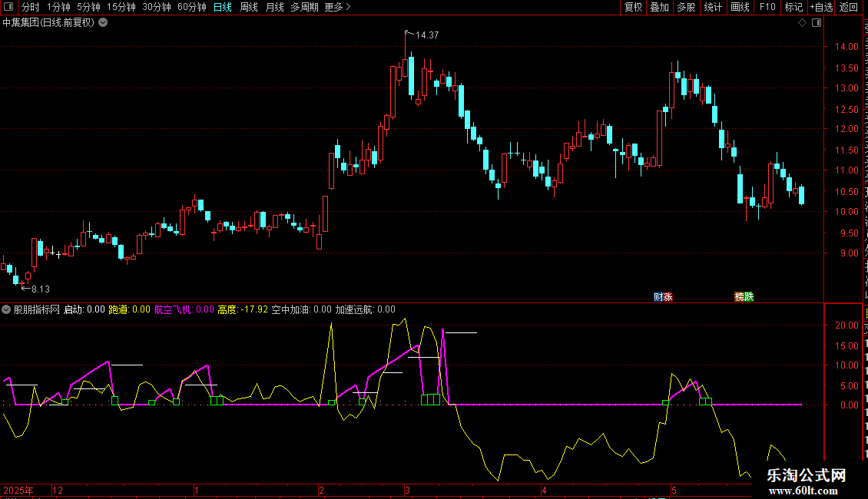This screenshot has width=868, height=499.
Task: Click the 2025年 label on time axis
Action: pos(18,490)
